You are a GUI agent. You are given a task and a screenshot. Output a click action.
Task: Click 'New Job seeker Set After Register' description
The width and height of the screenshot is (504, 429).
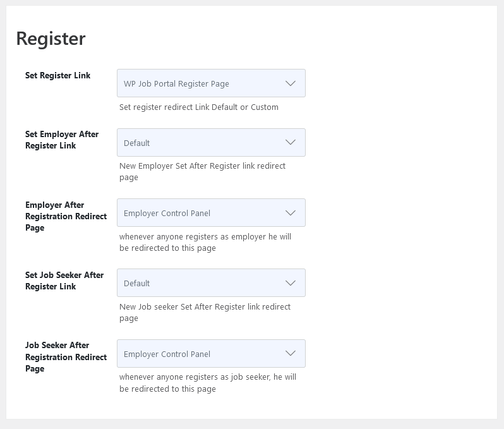[x=205, y=312]
